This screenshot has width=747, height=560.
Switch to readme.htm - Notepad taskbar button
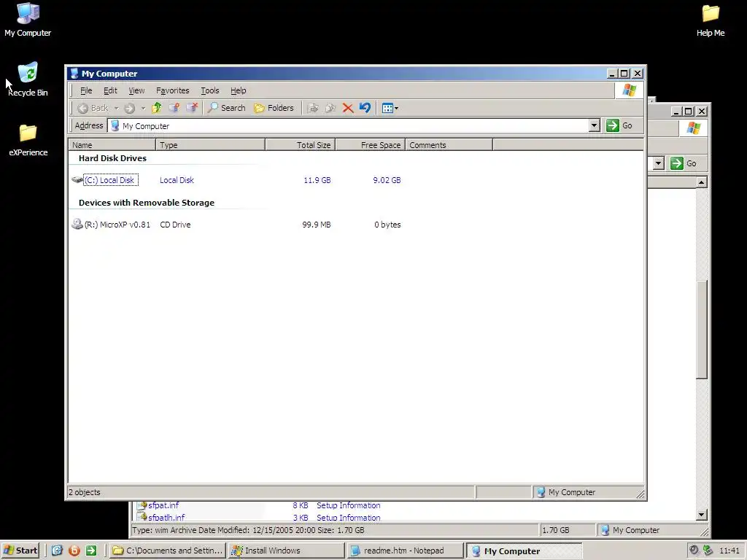pos(404,551)
